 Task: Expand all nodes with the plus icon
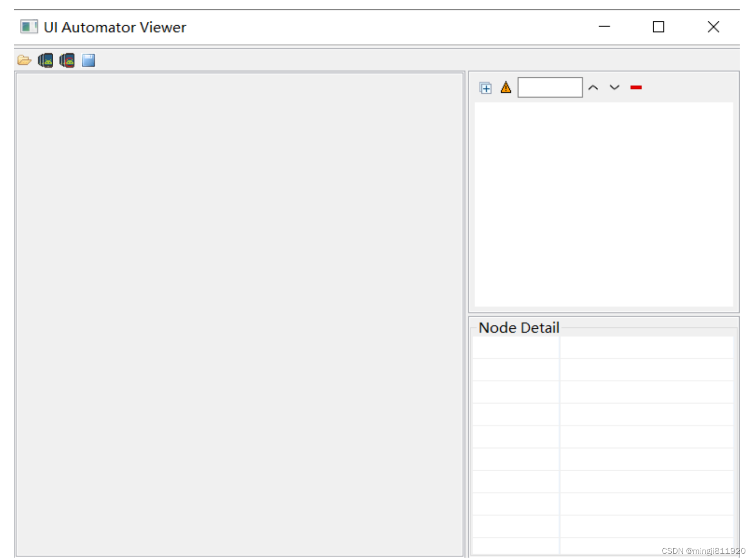coord(485,88)
